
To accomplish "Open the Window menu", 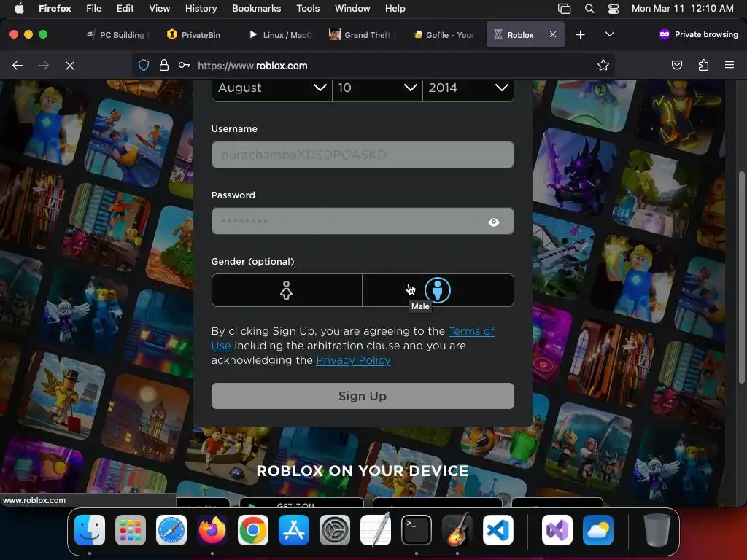I will coord(352,8).
